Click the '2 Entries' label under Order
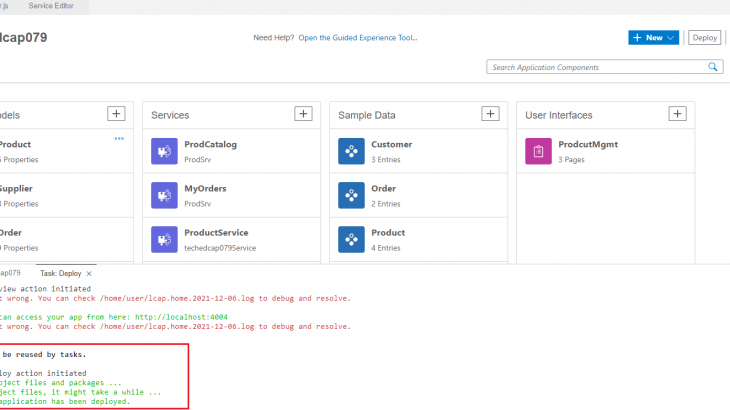Viewport: 730px width, 410px height. [386, 204]
